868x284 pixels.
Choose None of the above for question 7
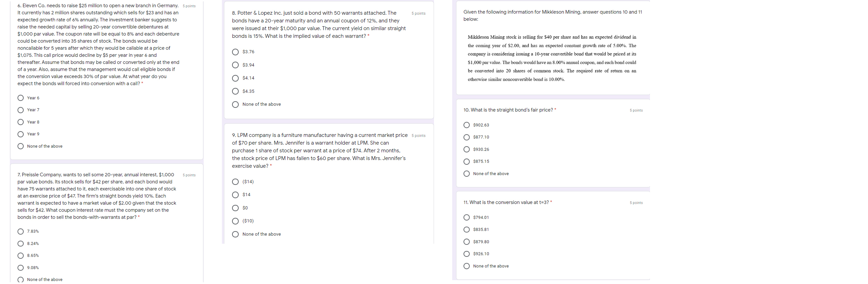click(21, 279)
